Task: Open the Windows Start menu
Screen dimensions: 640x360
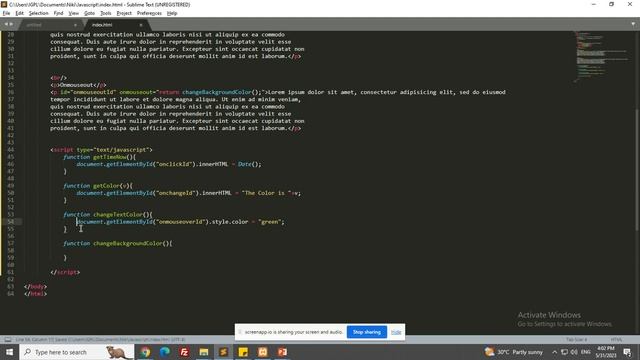Action: pos(9,352)
